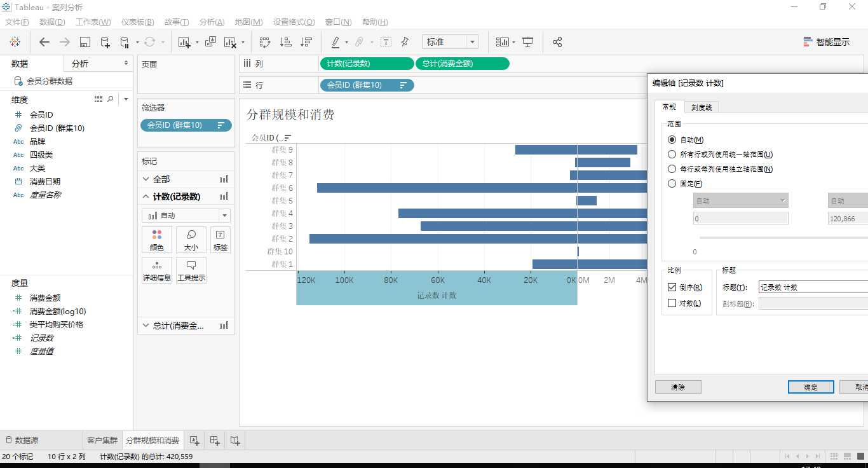Pause auto updates icon
868x468 pixels.
click(x=125, y=43)
